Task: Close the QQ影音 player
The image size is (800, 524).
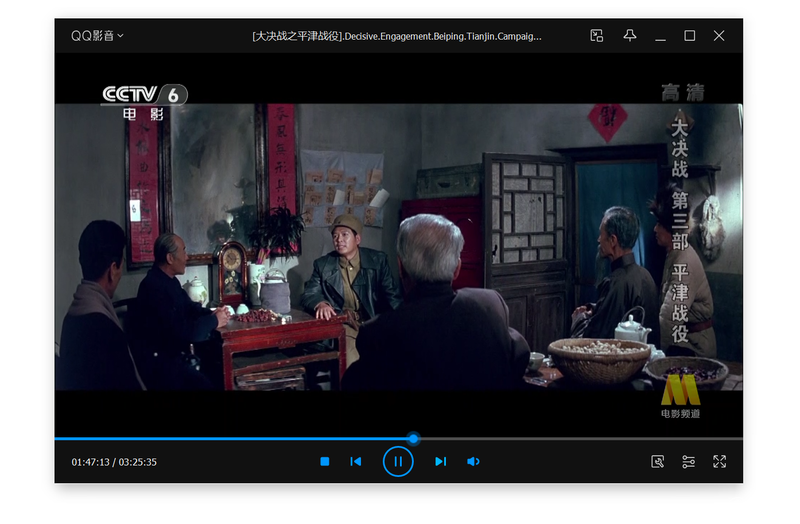Action: coord(719,36)
